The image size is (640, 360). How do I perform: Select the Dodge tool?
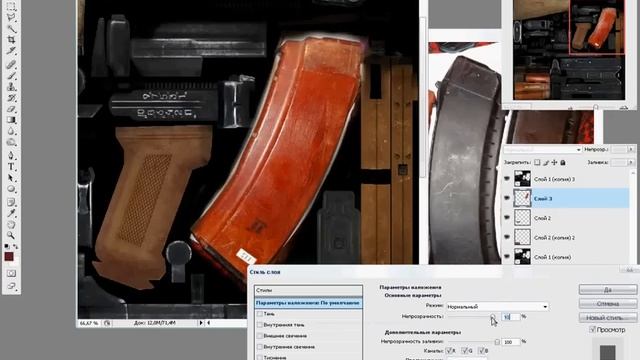click(11, 142)
